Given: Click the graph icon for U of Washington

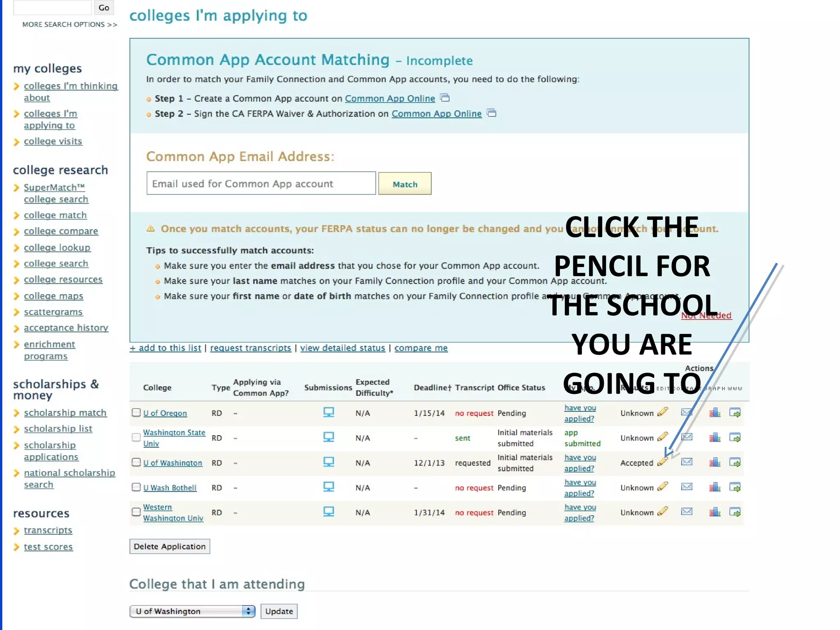Looking at the screenshot, I should [x=715, y=462].
